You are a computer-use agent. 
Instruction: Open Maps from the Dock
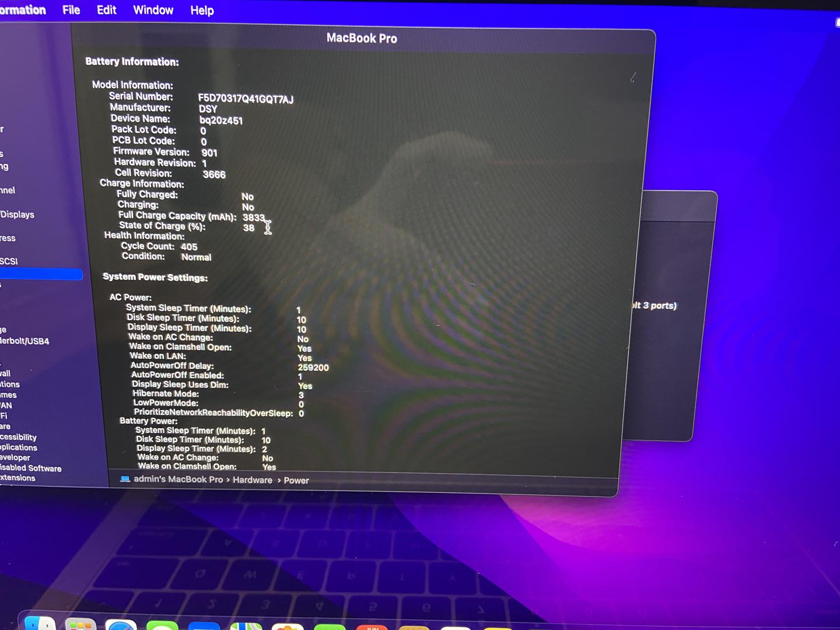pos(246,626)
